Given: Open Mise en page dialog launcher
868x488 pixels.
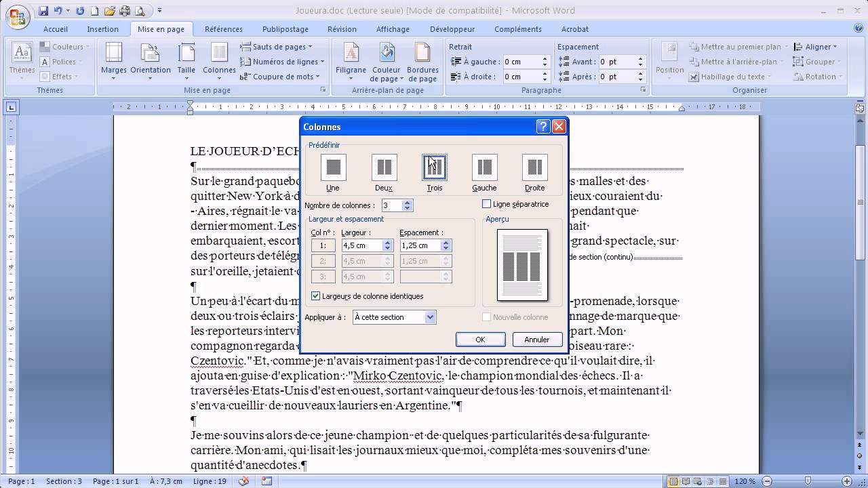Looking at the screenshot, I should [323, 89].
